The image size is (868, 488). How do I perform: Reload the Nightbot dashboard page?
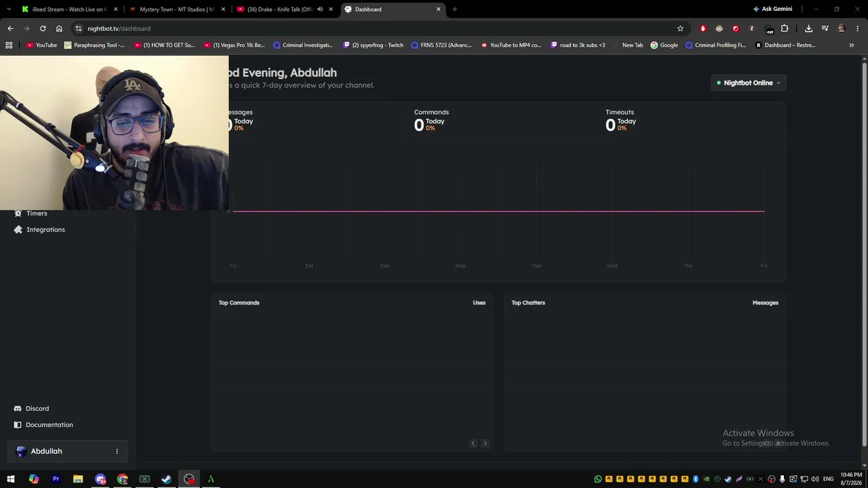click(x=43, y=28)
